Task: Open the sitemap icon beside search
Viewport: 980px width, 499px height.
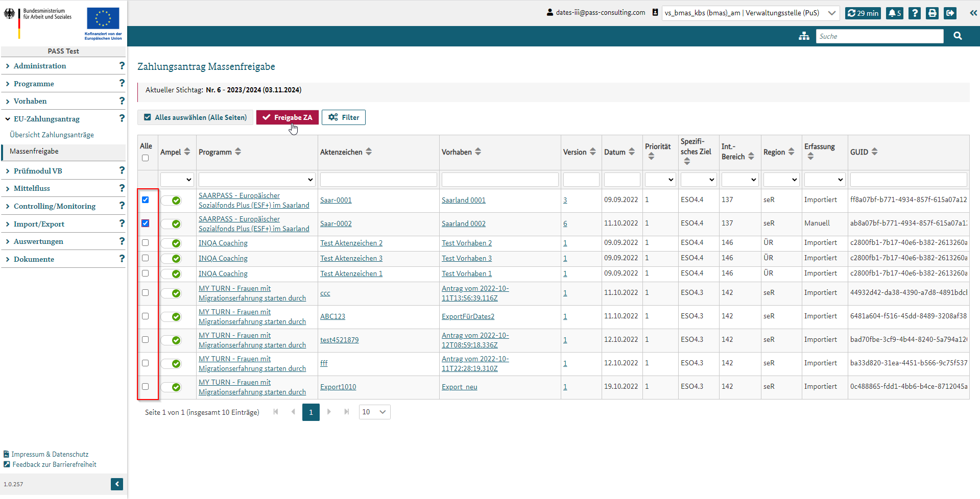Action: point(804,36)
